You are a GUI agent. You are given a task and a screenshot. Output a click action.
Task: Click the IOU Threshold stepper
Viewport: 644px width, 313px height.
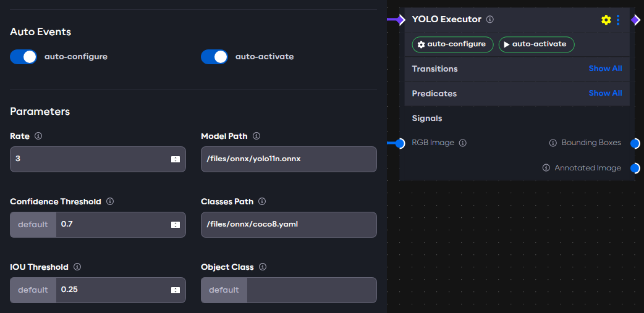(176, 290)
